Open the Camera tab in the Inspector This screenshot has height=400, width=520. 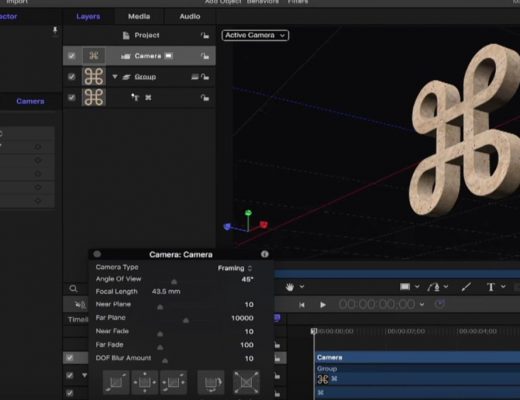[30, 101]
